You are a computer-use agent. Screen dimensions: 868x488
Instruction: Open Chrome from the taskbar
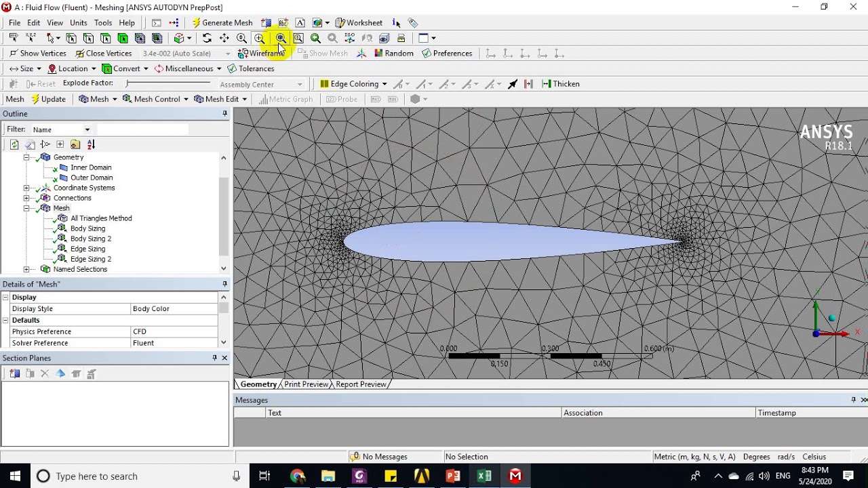[x=297, y=476]
